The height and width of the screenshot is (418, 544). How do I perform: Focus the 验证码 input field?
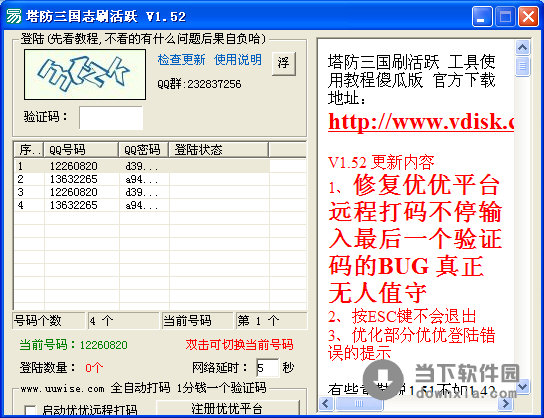[111, 118]
